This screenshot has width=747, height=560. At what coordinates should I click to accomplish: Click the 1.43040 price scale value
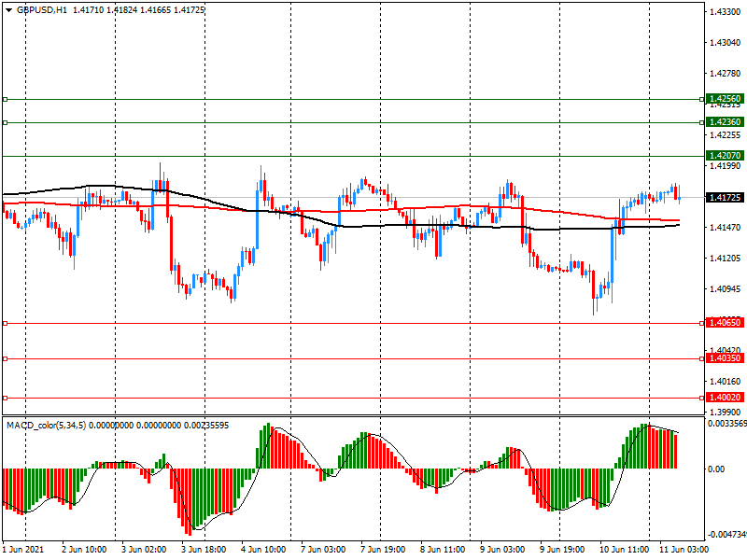point(726,43)
